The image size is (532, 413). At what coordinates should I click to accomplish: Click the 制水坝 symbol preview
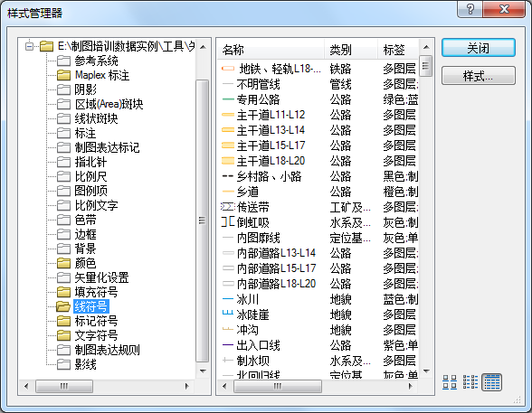coord(228,361)
